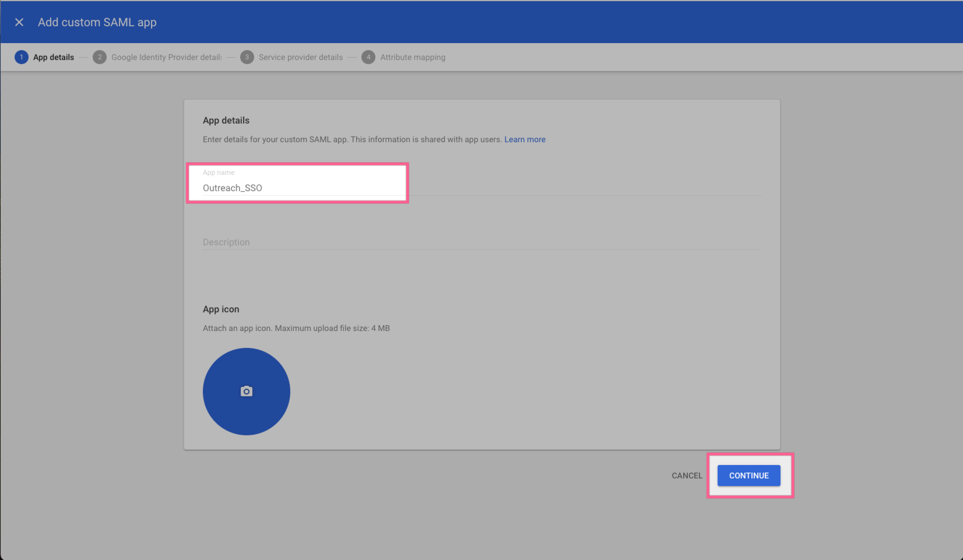Viewport: 963px width, 560px height.
Task: Click the Google Identity Provider details step
Action: (x=167, y=57)
